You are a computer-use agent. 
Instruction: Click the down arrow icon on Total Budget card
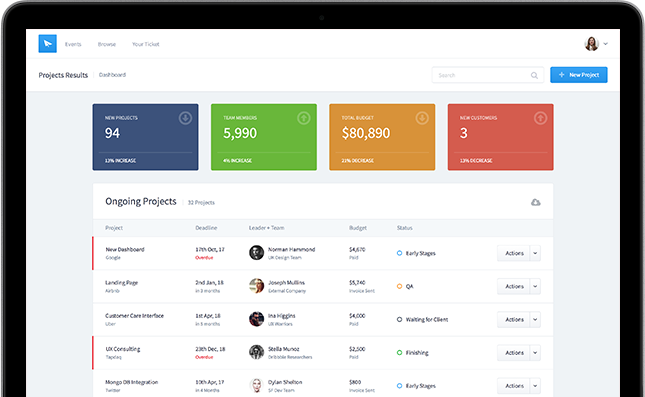pos(422,118)
